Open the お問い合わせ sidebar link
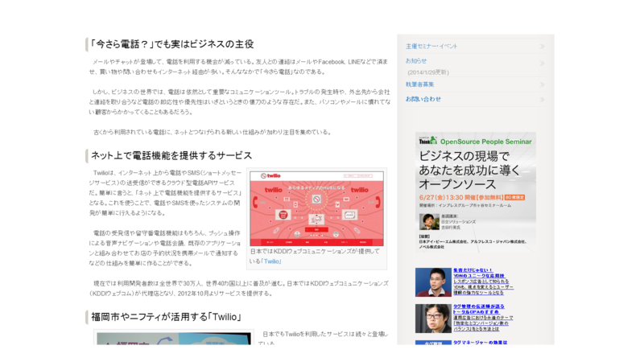Viewport: 644px width, 362px height. click(423, 99)
